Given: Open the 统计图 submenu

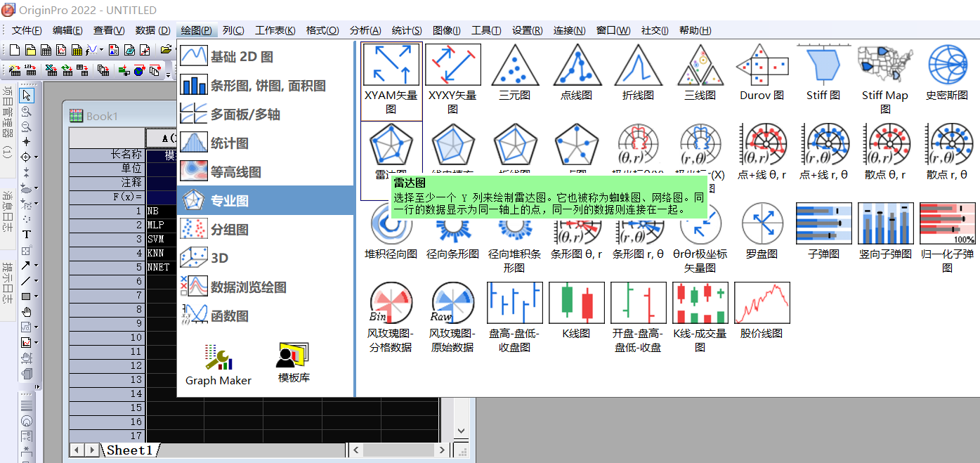Looking at the screenshot, I should point(266,143).
